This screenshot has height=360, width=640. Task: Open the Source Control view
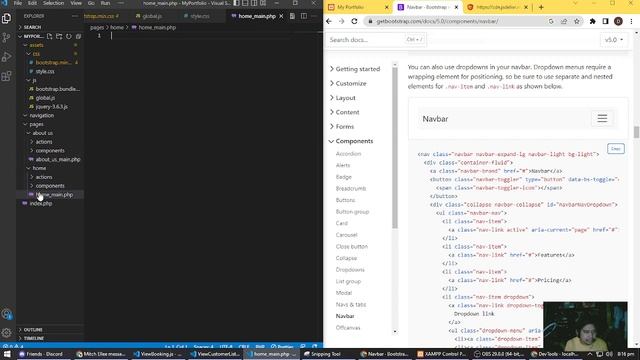click(x=7, y=38)
